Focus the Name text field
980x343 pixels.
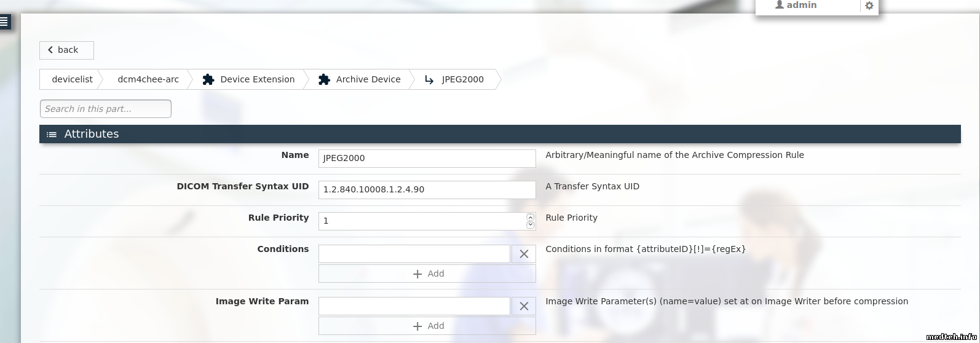[x=427, y=158]
